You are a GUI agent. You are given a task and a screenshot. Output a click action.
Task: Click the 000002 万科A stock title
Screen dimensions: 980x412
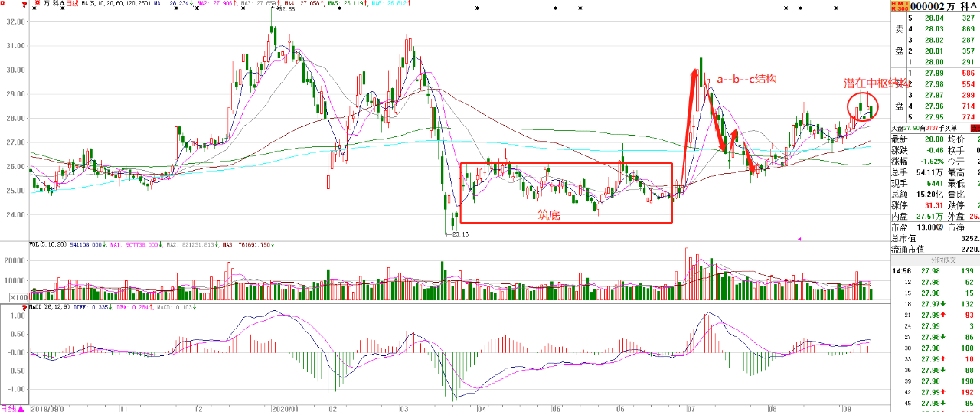944,5
